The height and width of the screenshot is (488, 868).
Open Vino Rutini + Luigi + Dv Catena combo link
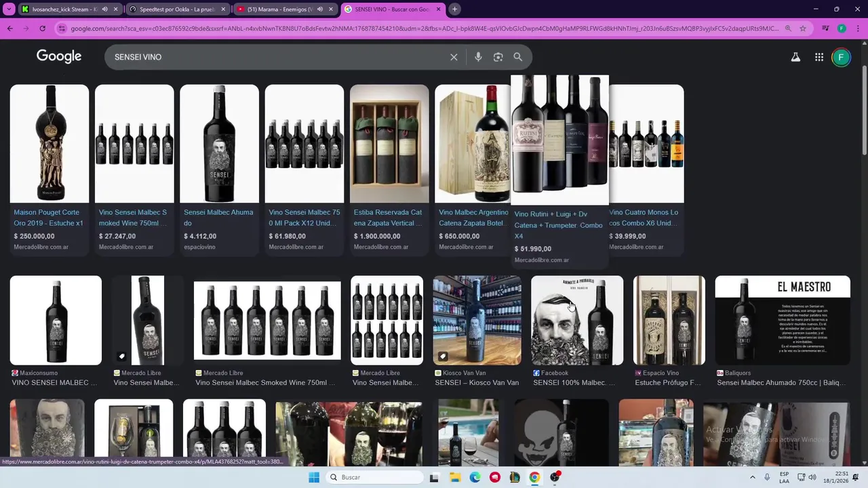559,225
